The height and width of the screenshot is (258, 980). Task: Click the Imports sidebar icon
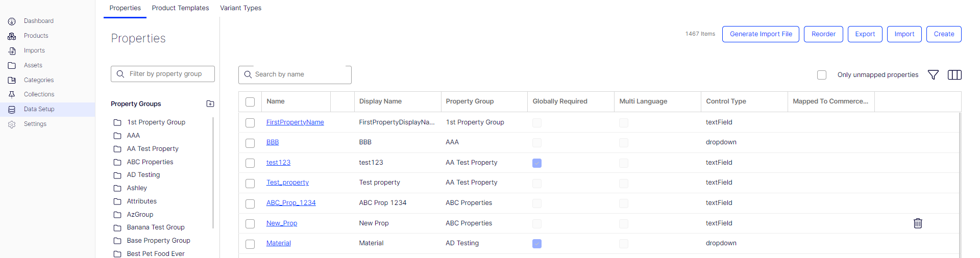(12, 51)
